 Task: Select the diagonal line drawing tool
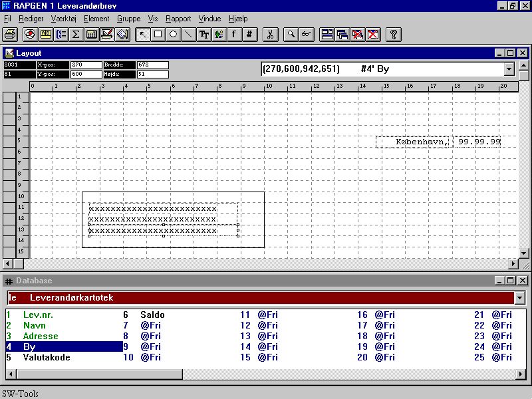pyautogui.click(x=189, y=34)
